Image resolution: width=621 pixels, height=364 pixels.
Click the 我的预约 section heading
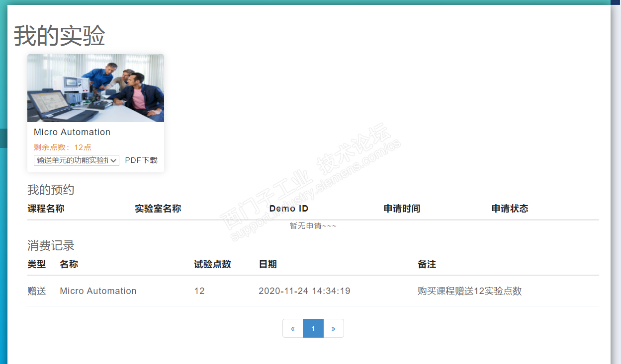pos(51,190)
